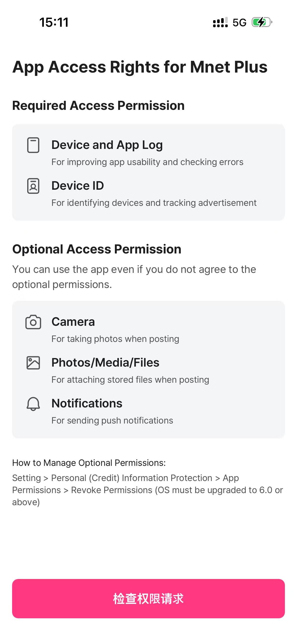Screen dimensions: 297x644
Task: Tap the cellular signal strength icon
Action: point(220,22)
